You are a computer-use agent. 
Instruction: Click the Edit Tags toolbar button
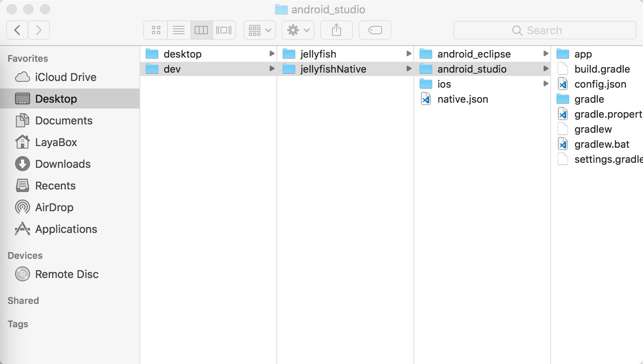[375, 30]
